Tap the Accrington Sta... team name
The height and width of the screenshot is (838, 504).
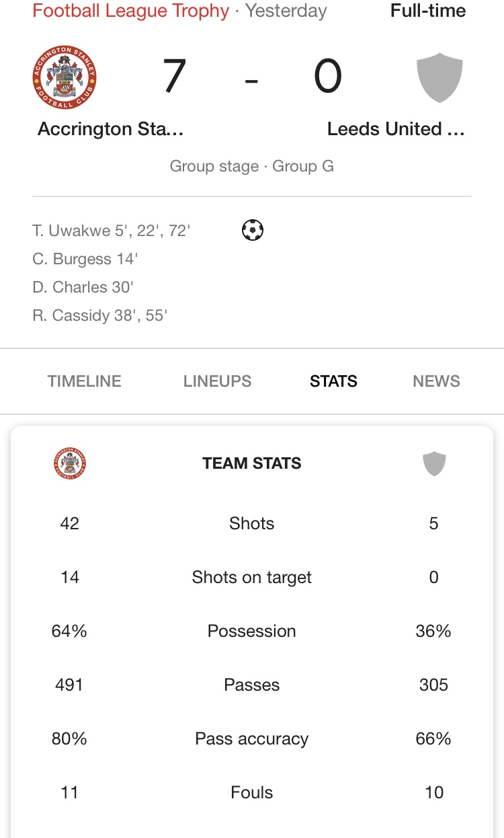[111, 129]
